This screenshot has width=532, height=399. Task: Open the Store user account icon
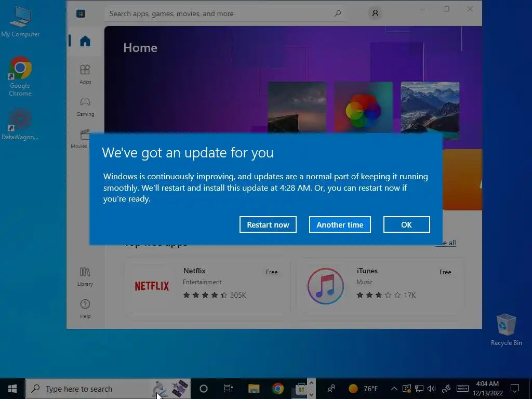pos(375,13)
